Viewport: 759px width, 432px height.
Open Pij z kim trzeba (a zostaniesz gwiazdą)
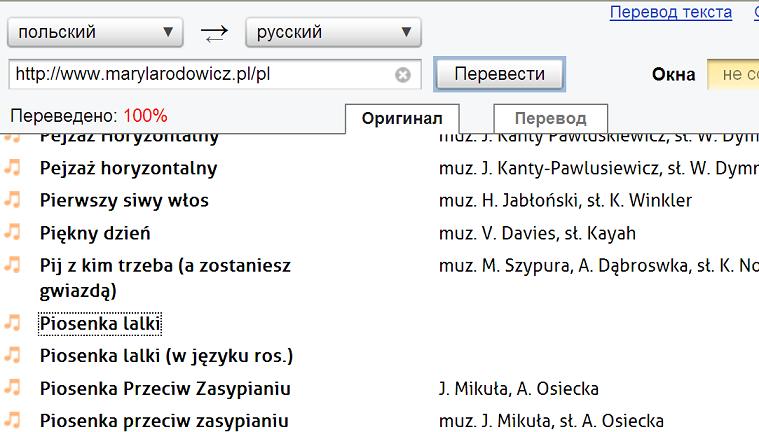(x=165, y=278)
